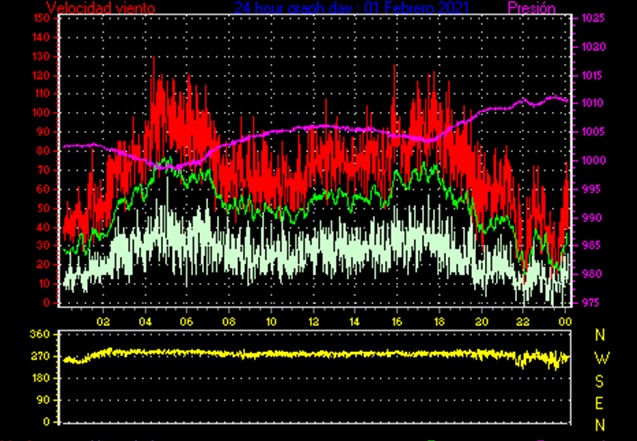Select the 02 hour label on time axis
637x441 pixels.
pos(103,322)
